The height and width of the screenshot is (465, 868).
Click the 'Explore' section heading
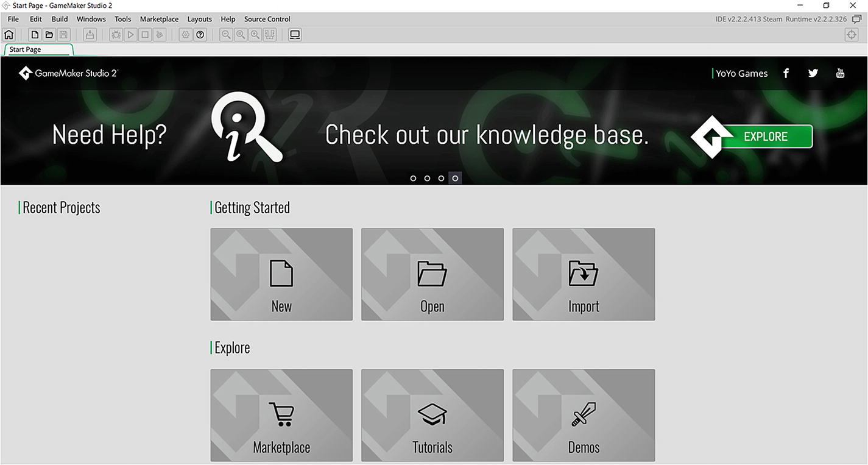point(232,348)
